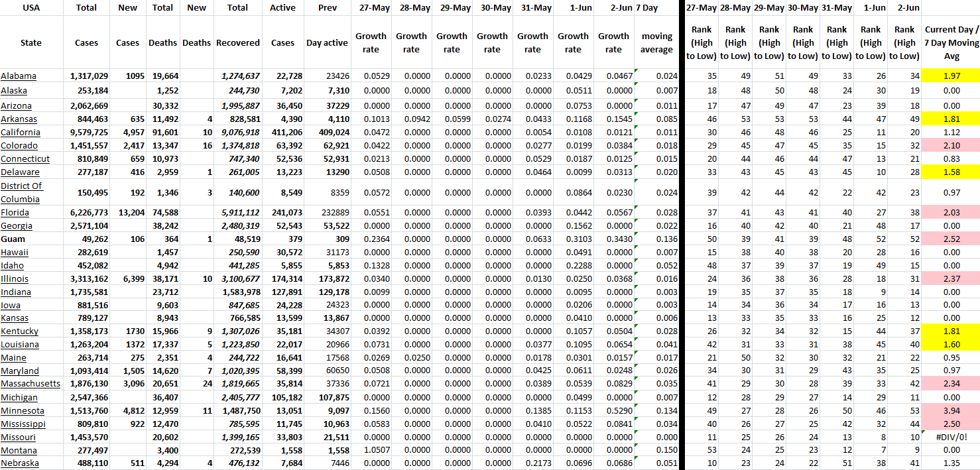
Task: Click the Kentucky state link
Action: 20,331
